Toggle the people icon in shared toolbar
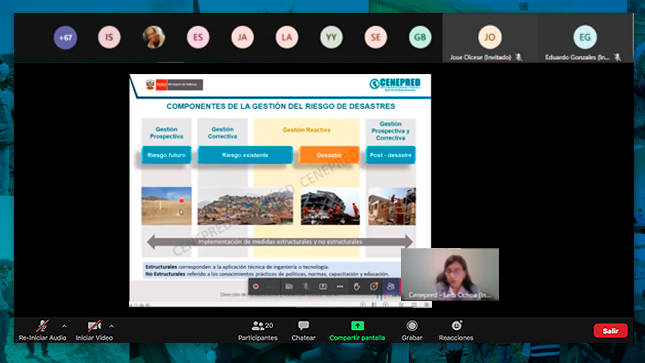This screenshot has height=363, width=645. [391, 286]
